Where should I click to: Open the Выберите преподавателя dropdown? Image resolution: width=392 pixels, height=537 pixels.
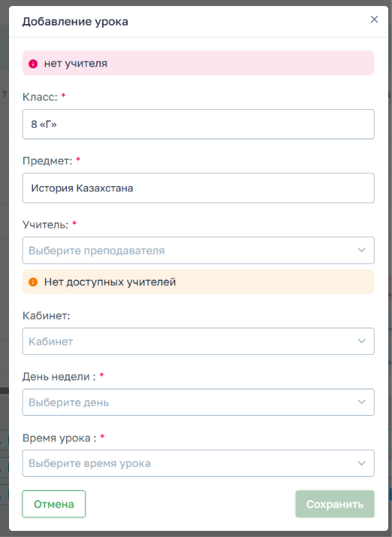199,250
